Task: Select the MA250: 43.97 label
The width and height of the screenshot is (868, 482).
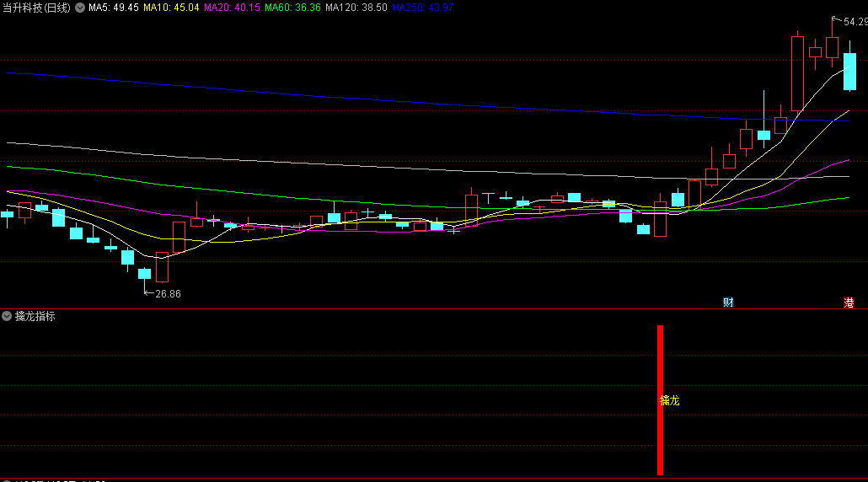Action: pyautogui.click(x=423, y=8)
